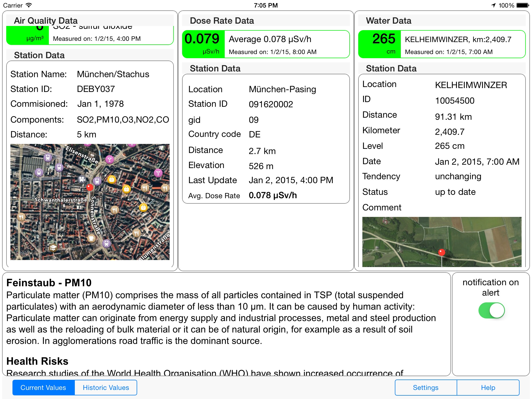Tap location arrow in the status bar

(493, 5)
